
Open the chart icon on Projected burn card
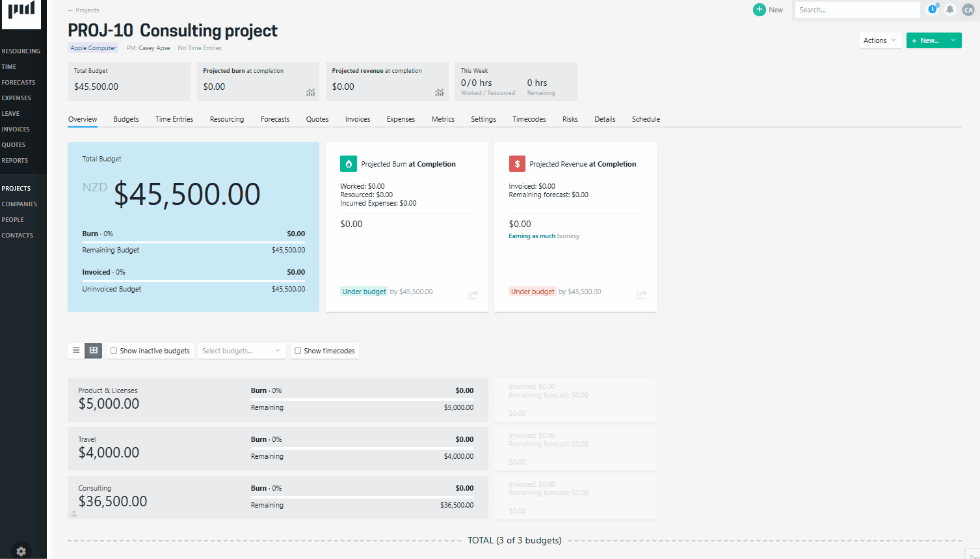click(x=310, y=92)
